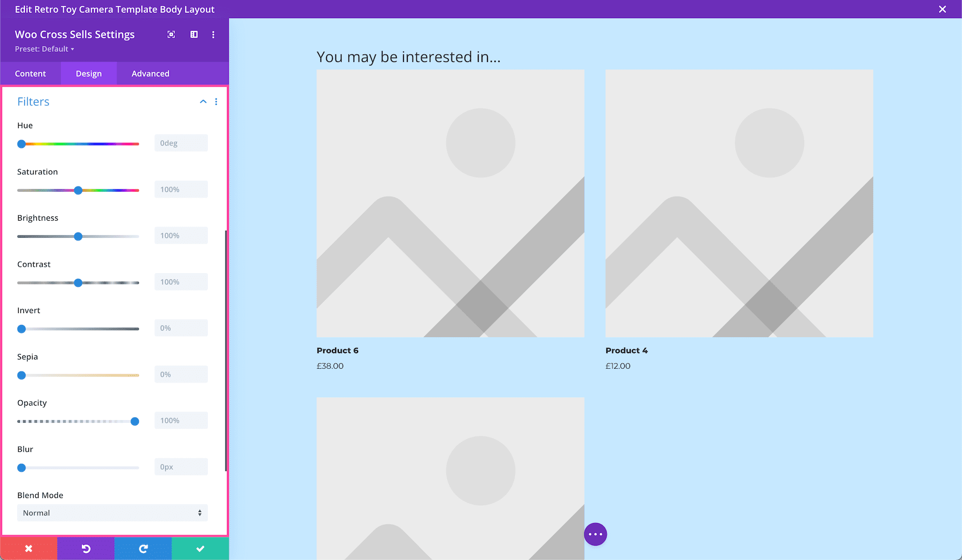Open the Filters section three-dot menu
This screenshot has width=962, height=560.
point(216,101)
